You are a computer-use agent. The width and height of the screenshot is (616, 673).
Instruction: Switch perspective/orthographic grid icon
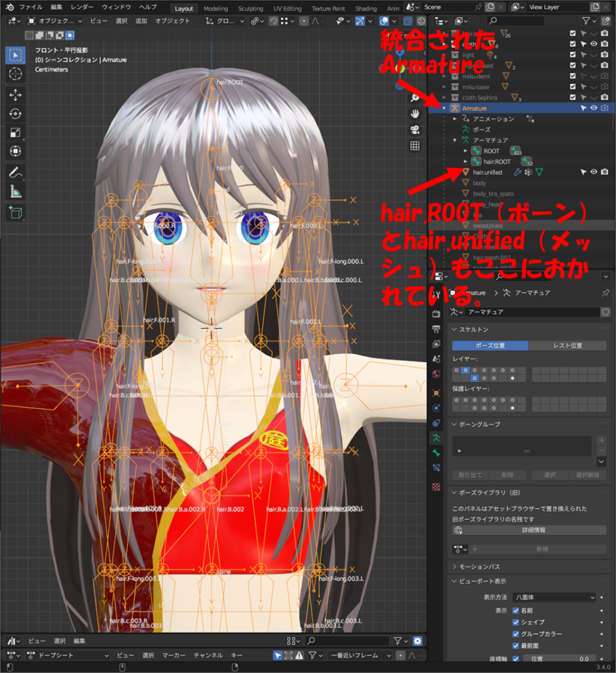(x=415, y=146)
